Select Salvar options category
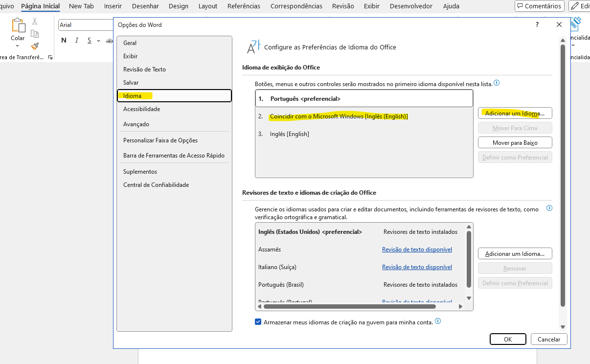The image size is (590, 364). coord(174,83)
